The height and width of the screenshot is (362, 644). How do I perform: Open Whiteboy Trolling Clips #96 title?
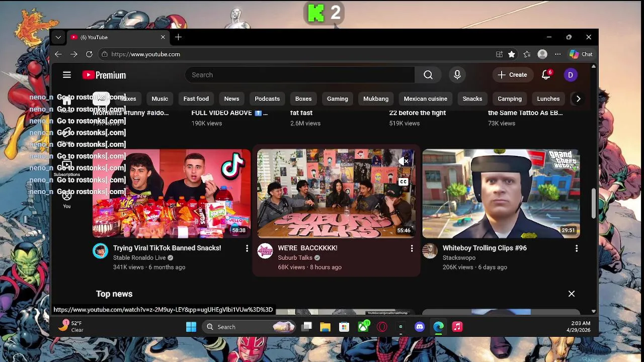(485, 248)
